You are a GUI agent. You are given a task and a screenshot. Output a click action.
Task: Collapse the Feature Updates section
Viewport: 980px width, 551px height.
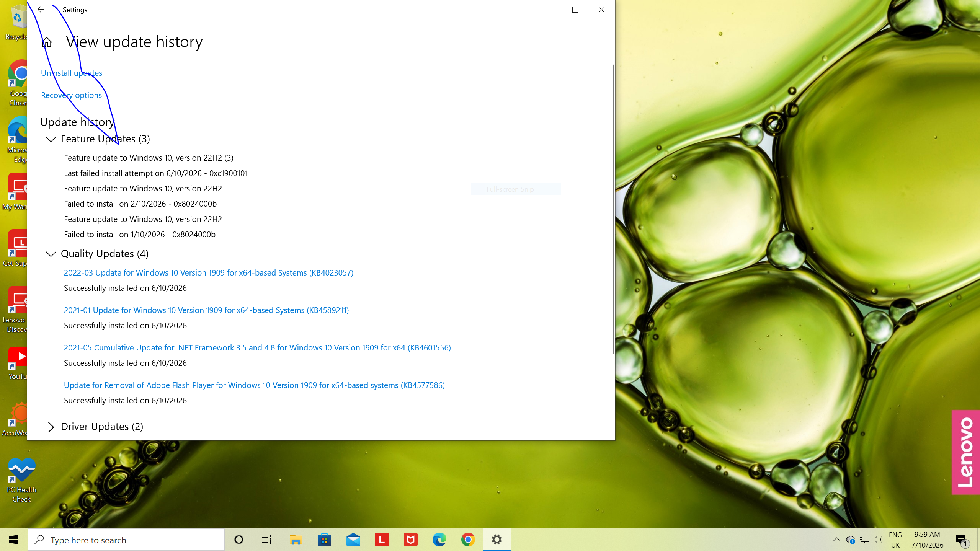pos(51,139)
